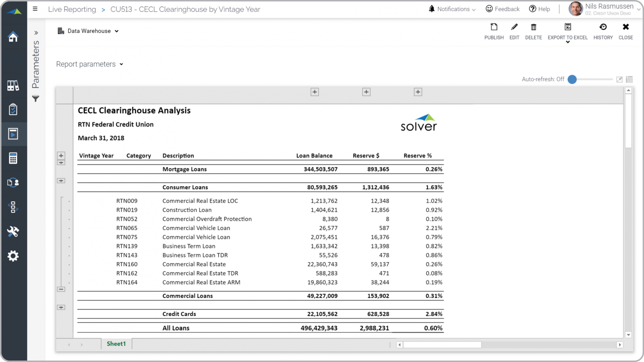Click the Delete trash toolbar button
Screen dimensions: 644x362
[x=533, y=31]
